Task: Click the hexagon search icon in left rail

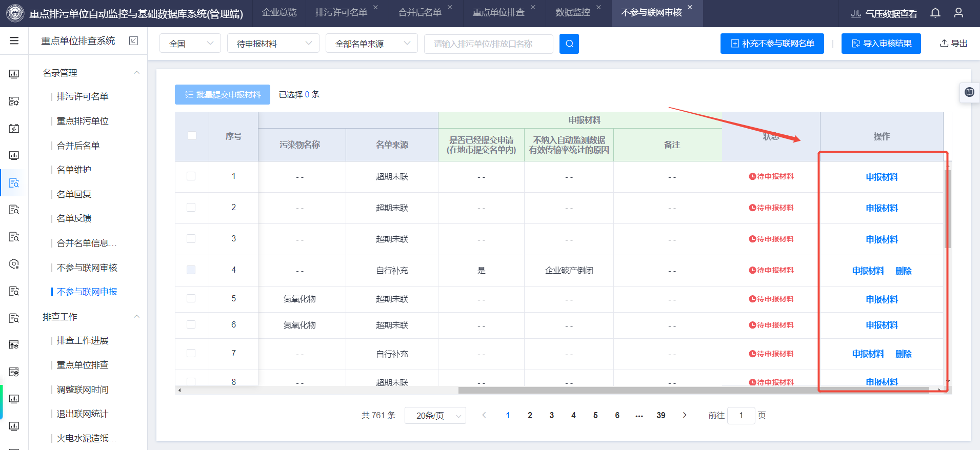Action: [14, 264]
